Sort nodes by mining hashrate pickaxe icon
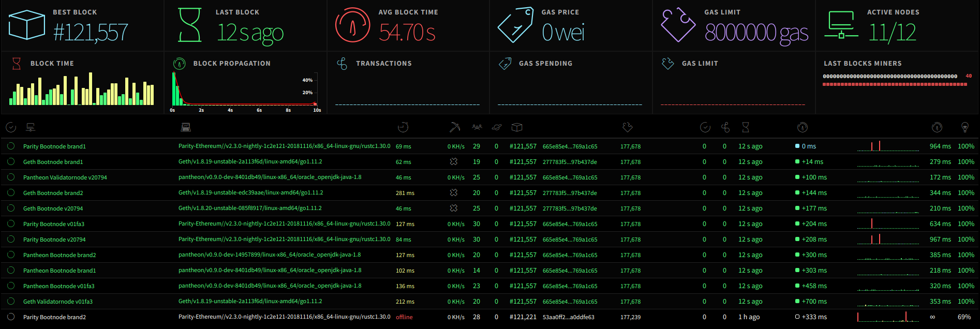 (x=455, y=127)
